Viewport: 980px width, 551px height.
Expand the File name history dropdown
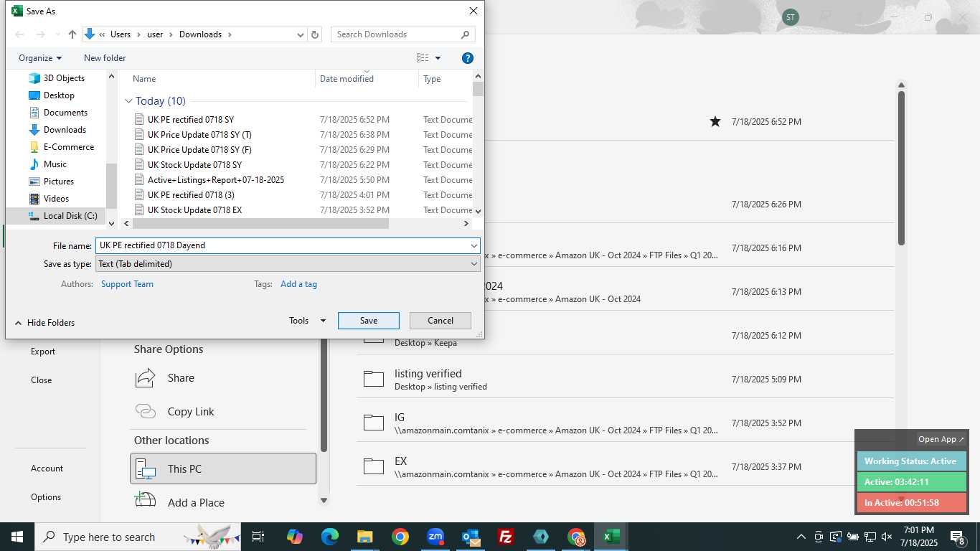(x=473, y=245)
